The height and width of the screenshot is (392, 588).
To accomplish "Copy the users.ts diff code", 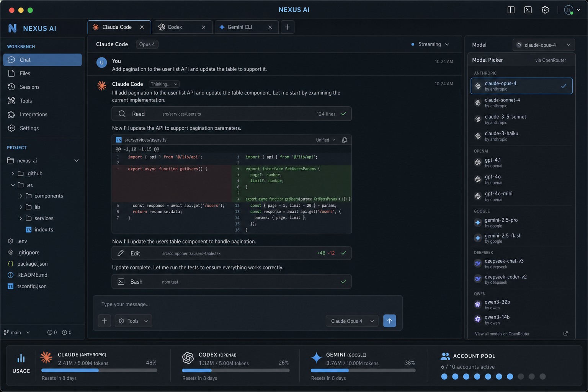I will 345,140.
